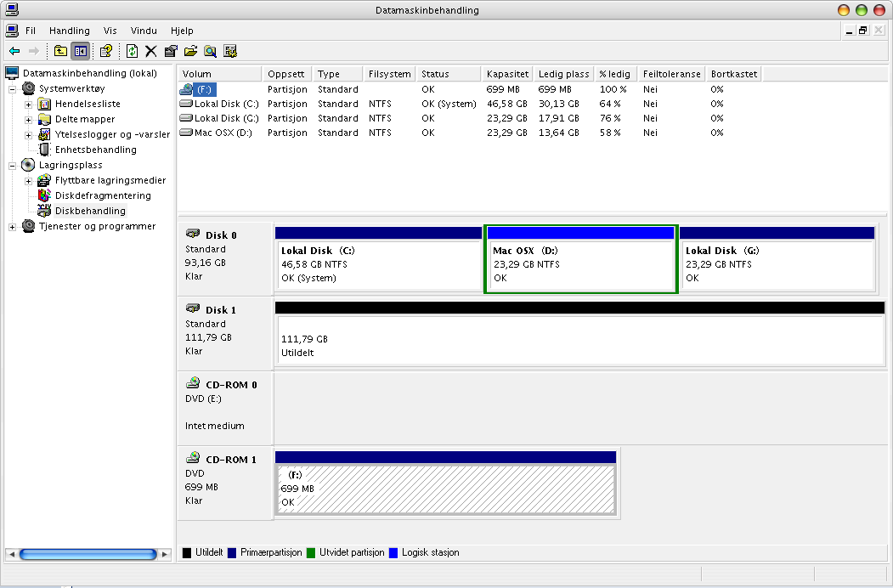The width and height of the screenshot is (893, 588).
Task: Click the blue Logisk stasjon legend swatch
Action: pyautogui.click(x=393, y=552)
